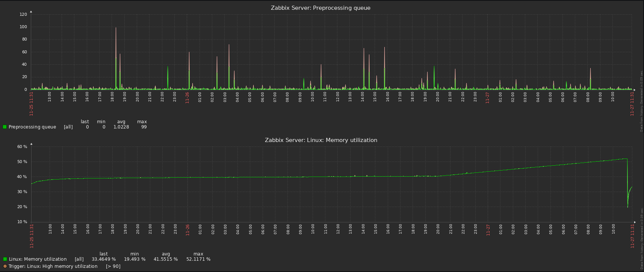644x272 pixels.
Task: Click the 'last' column header above 33.4649 %
Action: point(104,254)
